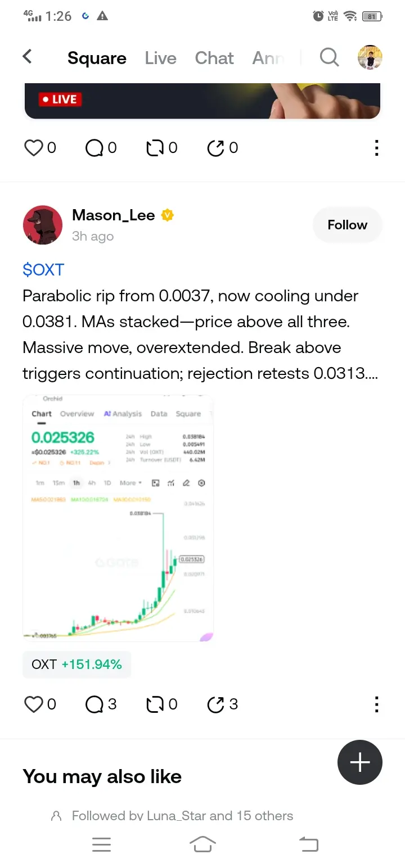Open comments on the live post
This screenshot has width=405, height=868.
point(94,148)
